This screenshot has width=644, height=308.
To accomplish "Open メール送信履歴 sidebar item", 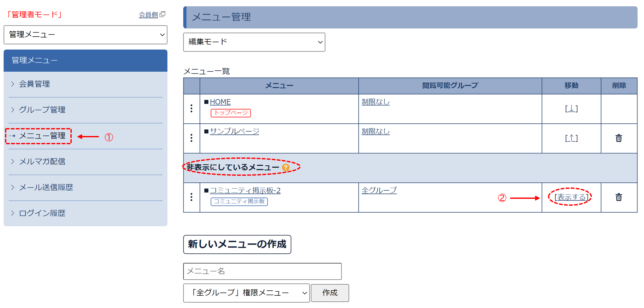I will [x=46, y=187].
